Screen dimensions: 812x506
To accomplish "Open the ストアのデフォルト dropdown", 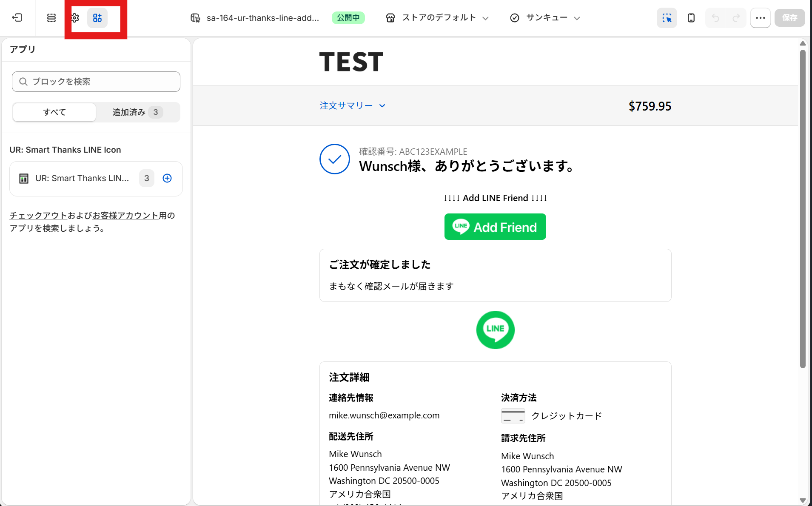I will [x=438, y=18].
